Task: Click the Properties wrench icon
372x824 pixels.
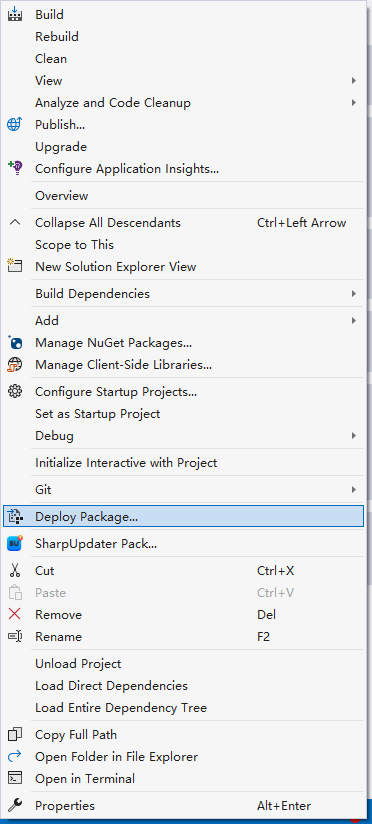Action: (15, 805)
